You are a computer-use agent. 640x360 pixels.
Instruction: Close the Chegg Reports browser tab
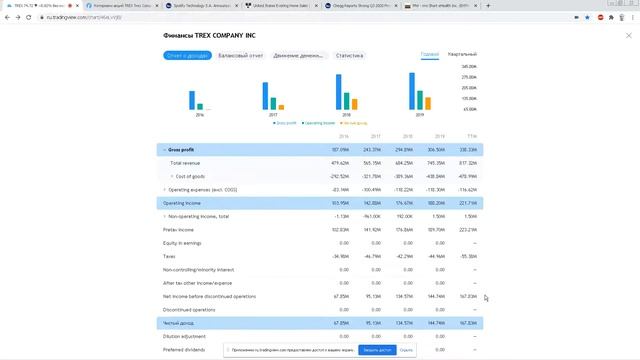(x=396, y=6)
